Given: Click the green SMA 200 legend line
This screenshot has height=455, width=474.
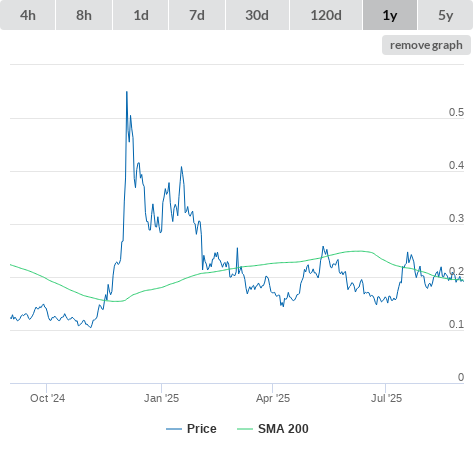Looking at the screenshot, I should click(245, 429).
